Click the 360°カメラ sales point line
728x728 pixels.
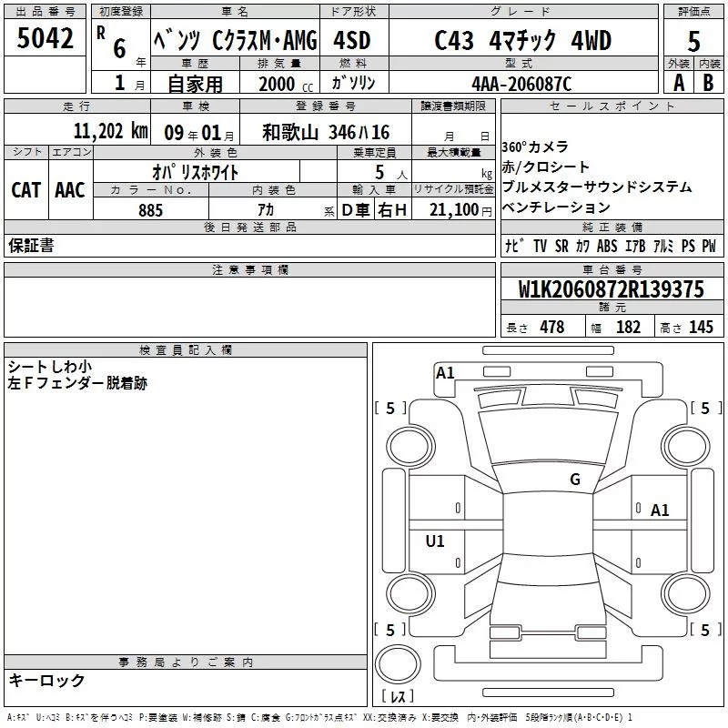pos(536,147)
